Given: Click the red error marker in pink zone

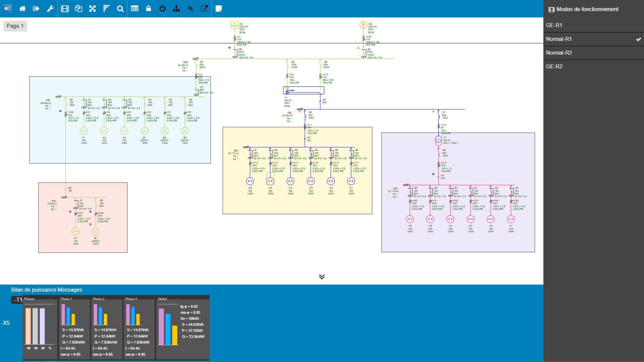Looking at the screenshot, I should (90, 224).
